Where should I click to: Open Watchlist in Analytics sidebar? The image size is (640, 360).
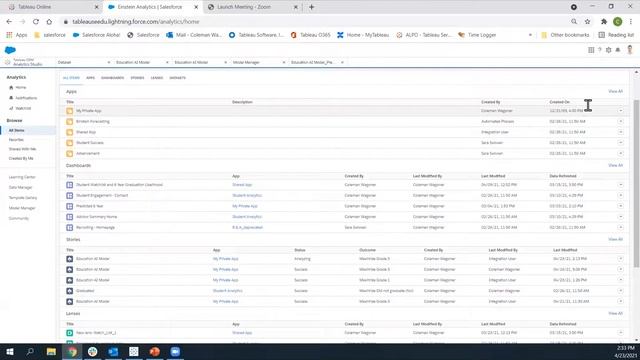[x=23, y=108]
